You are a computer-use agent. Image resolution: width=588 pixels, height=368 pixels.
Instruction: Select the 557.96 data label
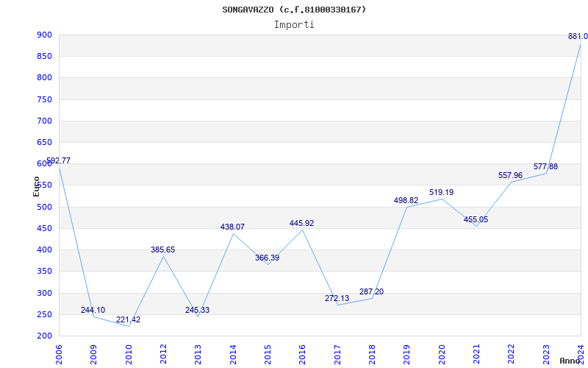point(510,175)
